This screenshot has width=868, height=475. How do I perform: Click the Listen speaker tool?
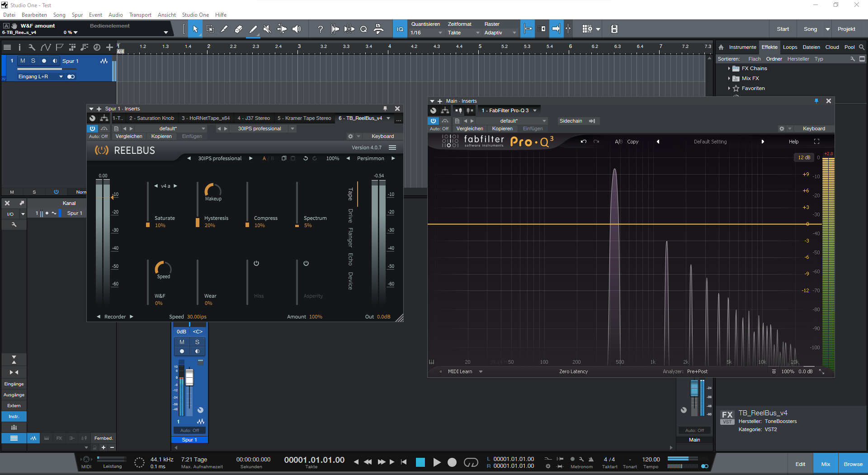coord(297,29)
